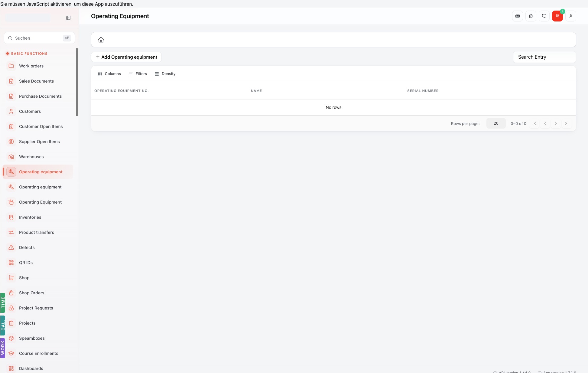Open the mail envelope icon in header

518,16
